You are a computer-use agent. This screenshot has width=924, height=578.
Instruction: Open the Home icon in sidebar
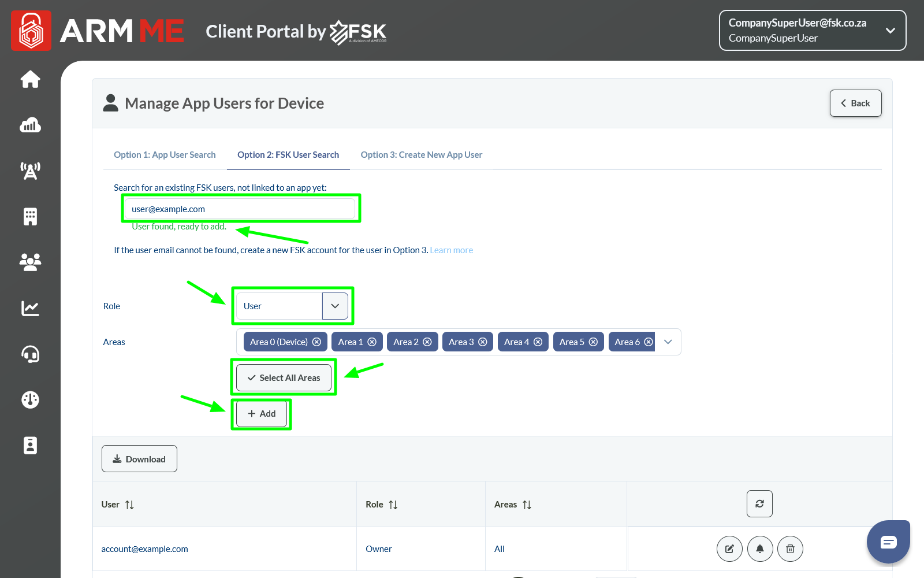[x=30, y=79]
